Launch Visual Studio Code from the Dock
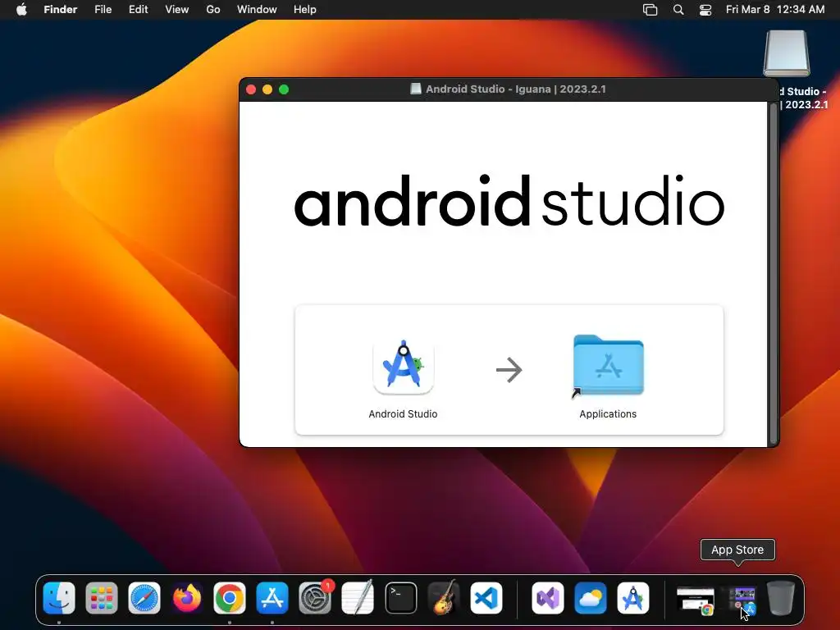 pos(486,597)
